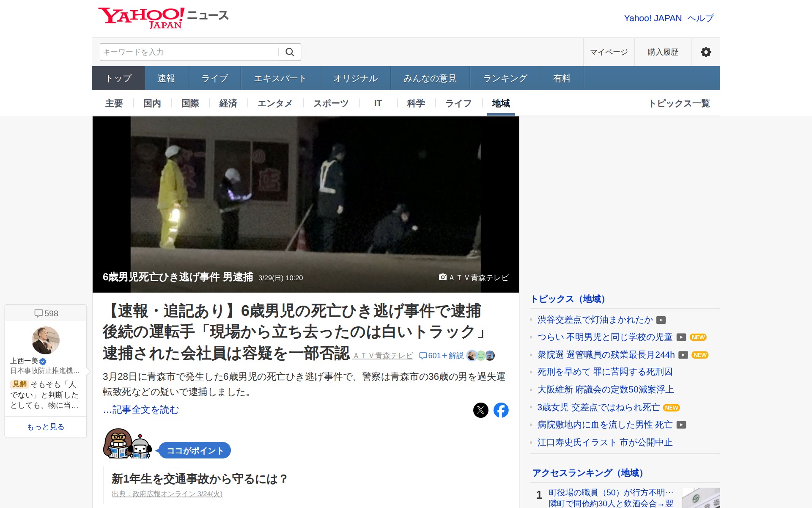Image resolution: width=812 pixels, height=508 pixels.
Task: Expand the full article via 記事全文を読む
Action: 140,410
